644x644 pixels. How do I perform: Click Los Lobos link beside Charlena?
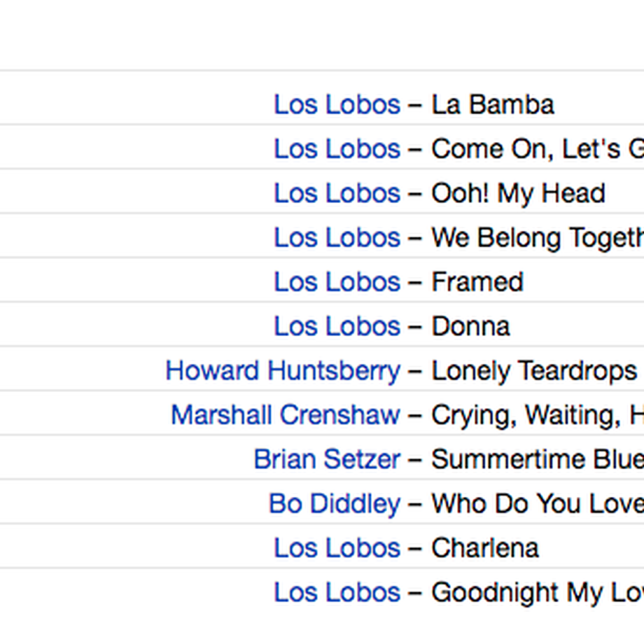pos(337,548)
